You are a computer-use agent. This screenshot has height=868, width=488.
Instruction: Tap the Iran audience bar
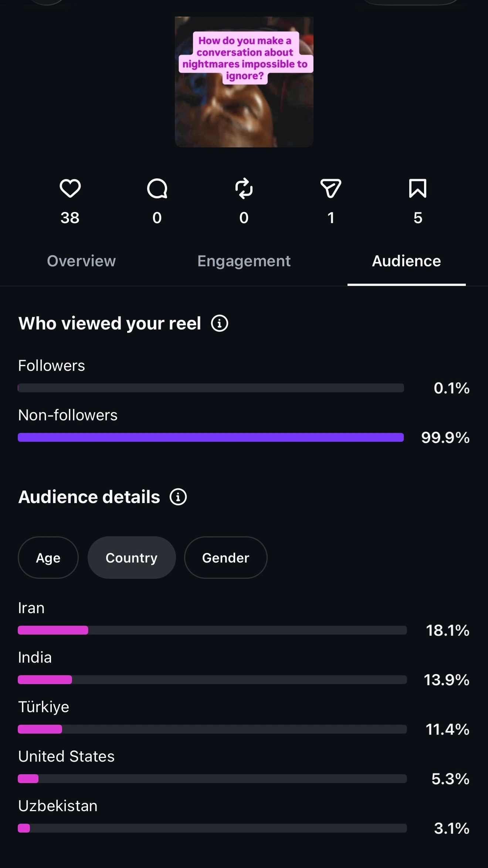click(x=212, y=630)
